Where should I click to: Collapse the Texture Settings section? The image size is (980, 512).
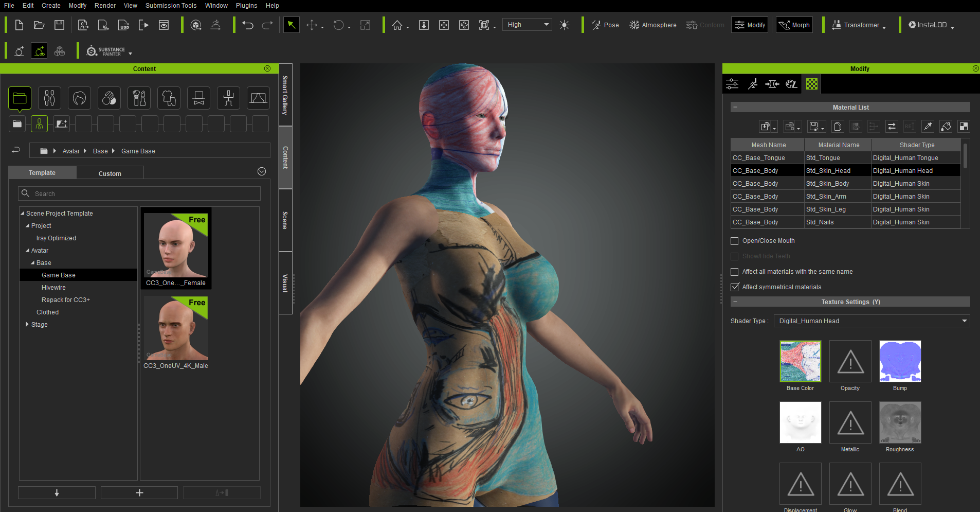click(x=735, y=302)
